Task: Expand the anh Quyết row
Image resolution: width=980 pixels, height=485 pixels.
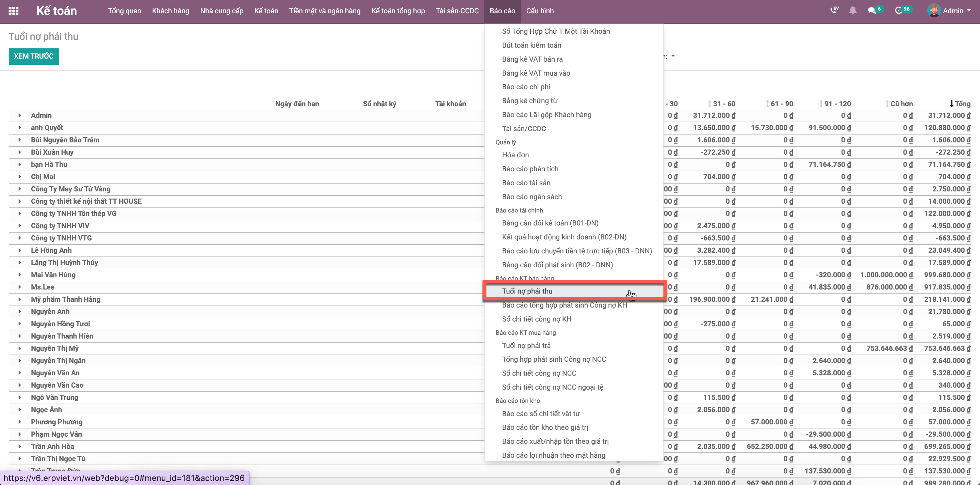Action: (20, 127)
